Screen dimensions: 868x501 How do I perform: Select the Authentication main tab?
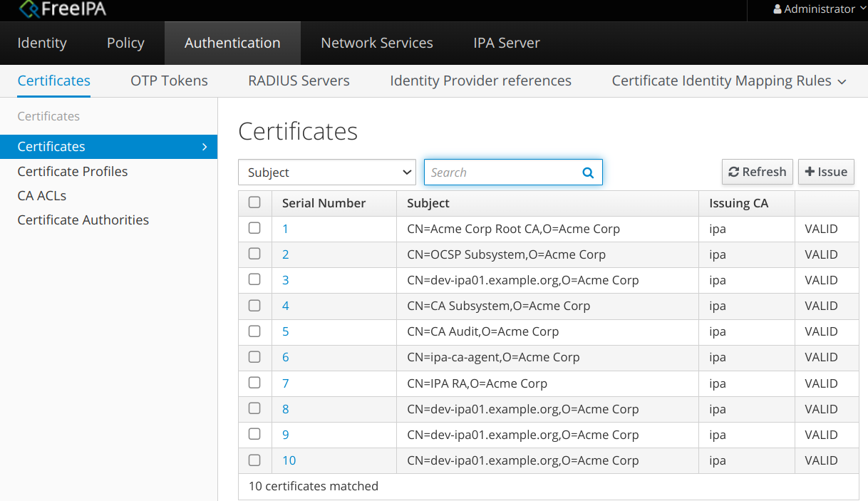tap(232, 43)
